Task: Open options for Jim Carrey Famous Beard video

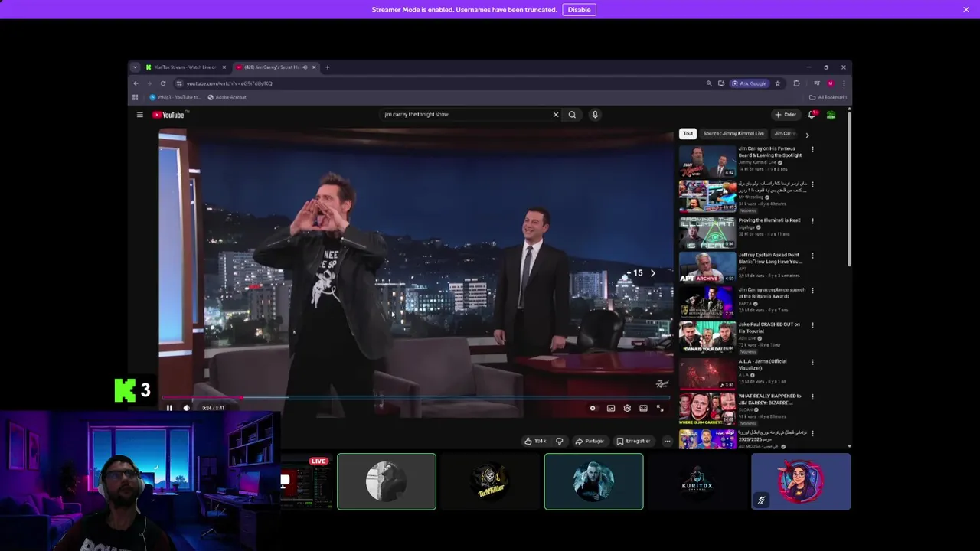Action: (812, 149)
